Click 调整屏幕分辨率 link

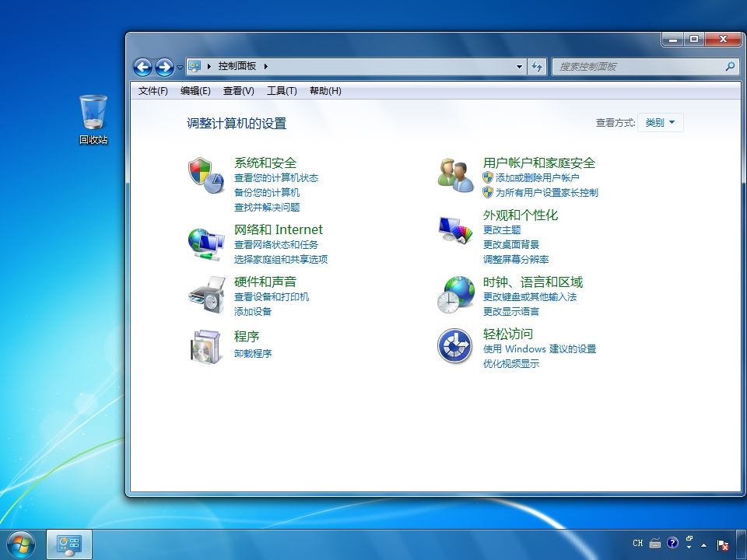click(x=516, y=260)
